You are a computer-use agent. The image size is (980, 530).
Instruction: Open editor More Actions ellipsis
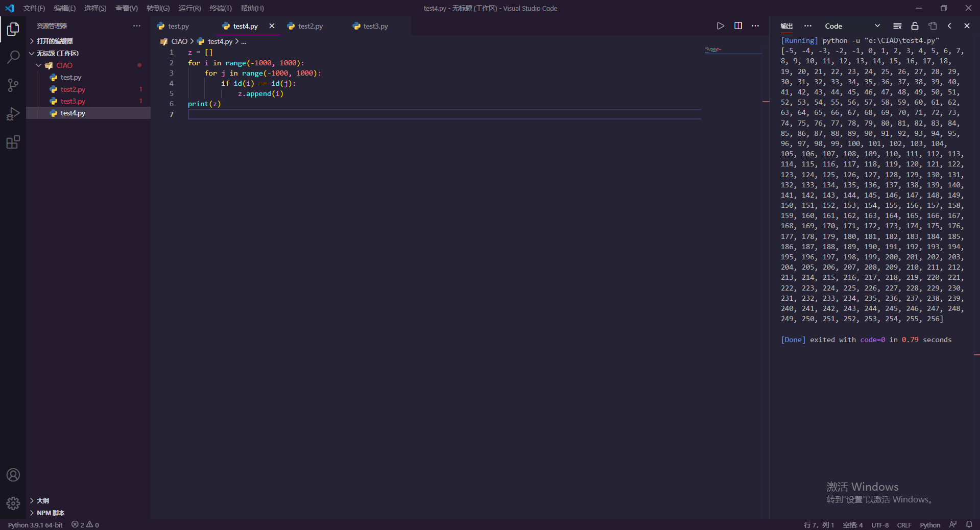(755, 26)
